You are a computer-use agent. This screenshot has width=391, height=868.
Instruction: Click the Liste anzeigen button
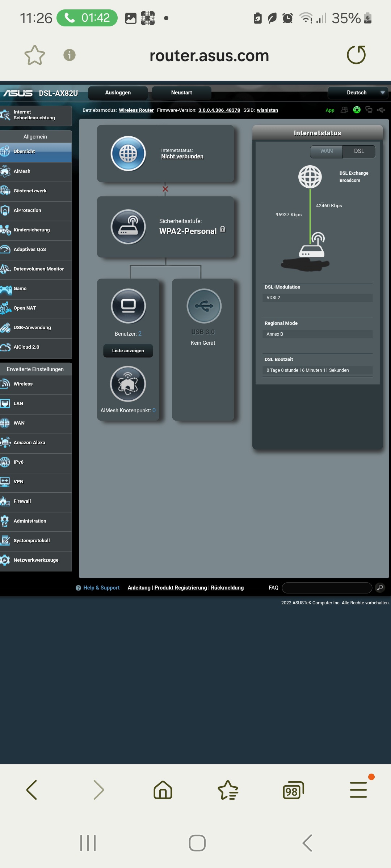[x=128, y=351]
